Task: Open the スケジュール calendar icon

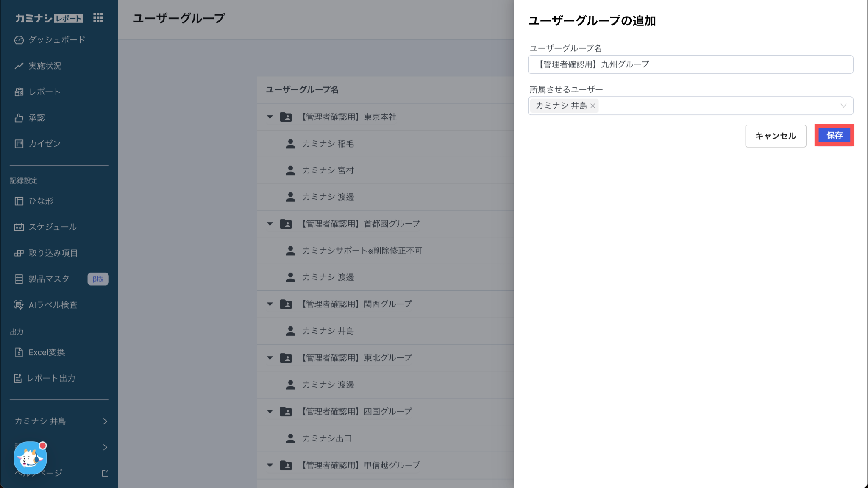Action: [19, 227]
